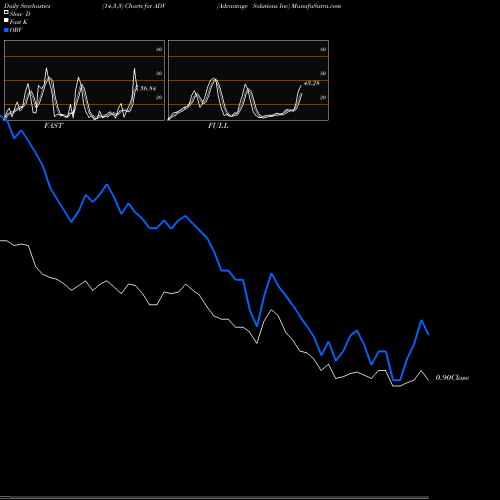Click the 'FULL' chart caption
This screenshot has width=500, height=500.
(218, 126)
